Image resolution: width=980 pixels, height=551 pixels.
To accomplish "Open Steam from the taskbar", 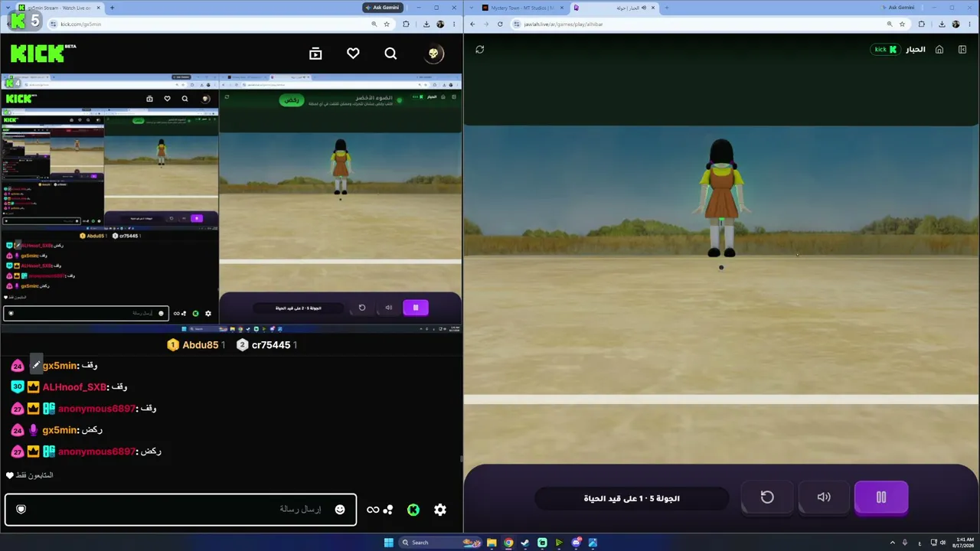I will (525, 543).
